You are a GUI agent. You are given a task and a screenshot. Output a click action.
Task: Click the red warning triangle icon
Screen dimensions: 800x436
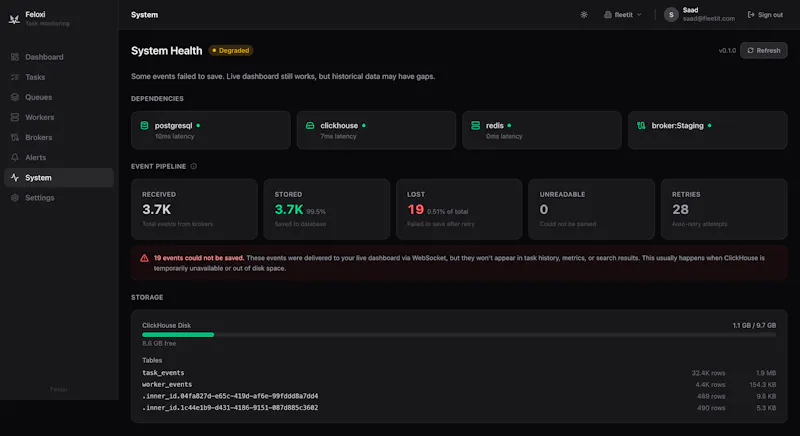tap(144, 258)
